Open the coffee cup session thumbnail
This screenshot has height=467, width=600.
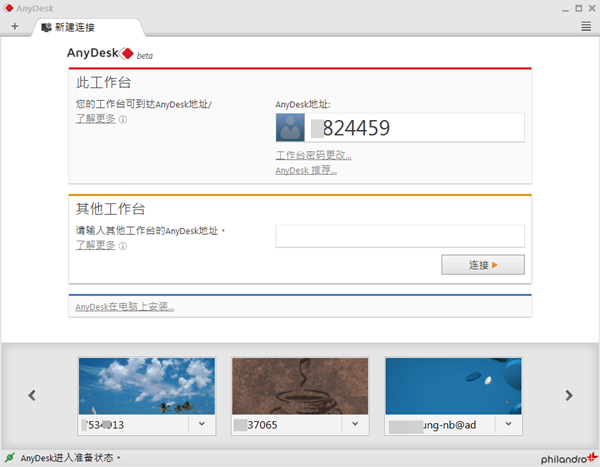point(300,386)
